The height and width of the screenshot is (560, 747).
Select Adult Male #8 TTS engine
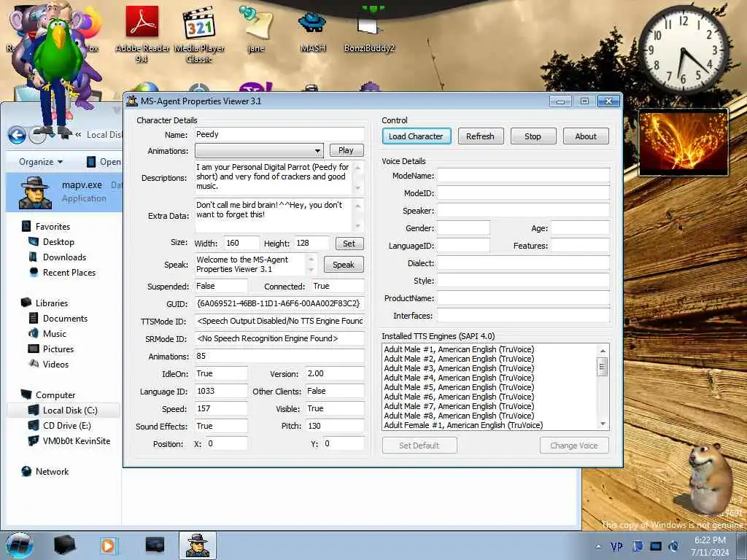[459, 415]
